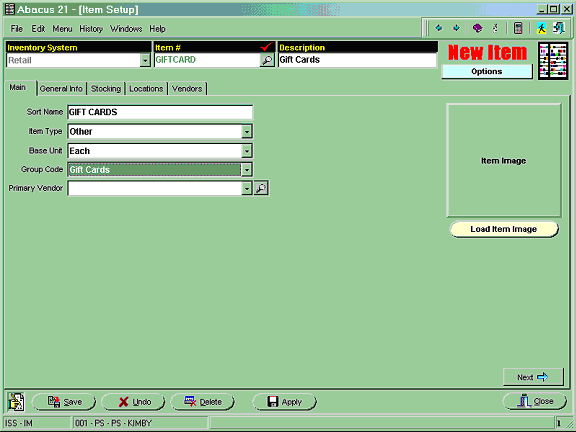Click the left arrow toolbar icon
The height and width of the screenshot is (432, 576).
[x=439, y=28]
